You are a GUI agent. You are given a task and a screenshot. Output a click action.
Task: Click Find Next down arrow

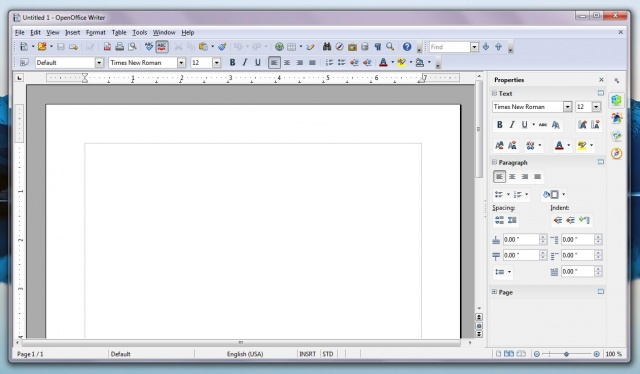point(486,47)
